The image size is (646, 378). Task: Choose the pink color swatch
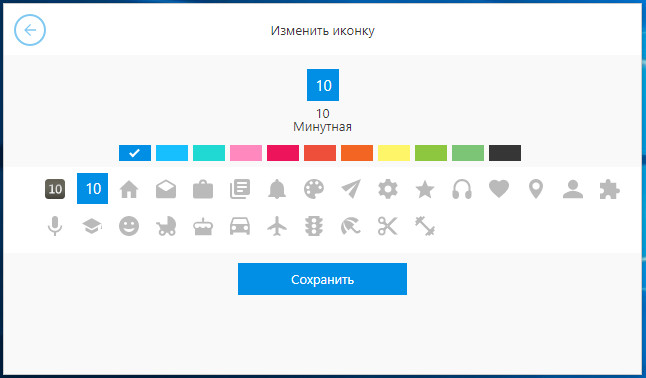coord(246,153)
